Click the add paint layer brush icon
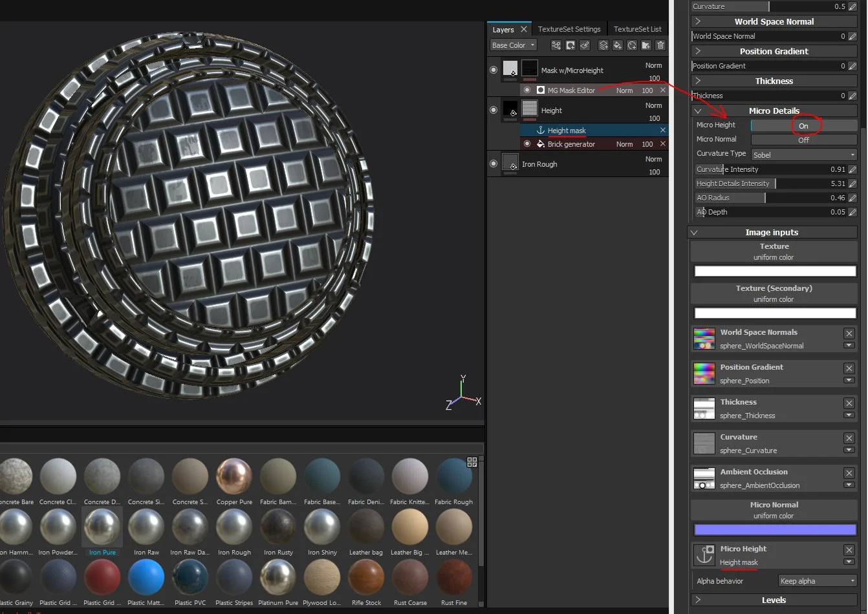Image resolution: width=868 pixels, height=614 pixels. click(x=585, y=45)
